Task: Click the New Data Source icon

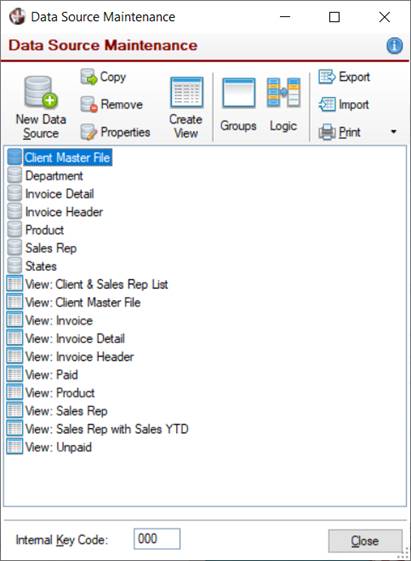Action: (x=41, y=92)
